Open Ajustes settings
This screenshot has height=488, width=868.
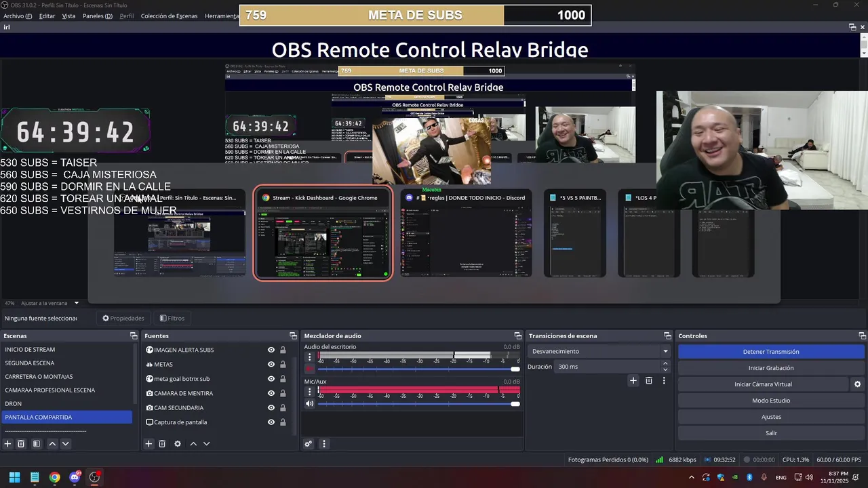(771, 417)
